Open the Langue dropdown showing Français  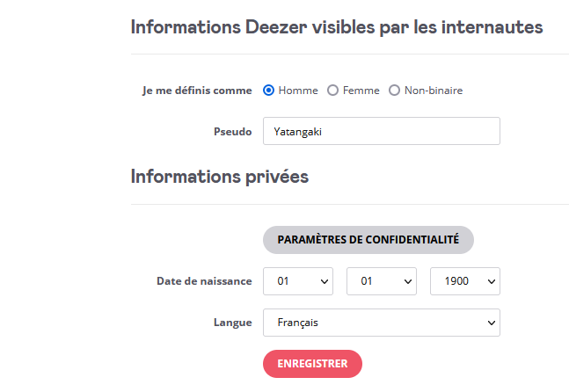tap(381, 323)
